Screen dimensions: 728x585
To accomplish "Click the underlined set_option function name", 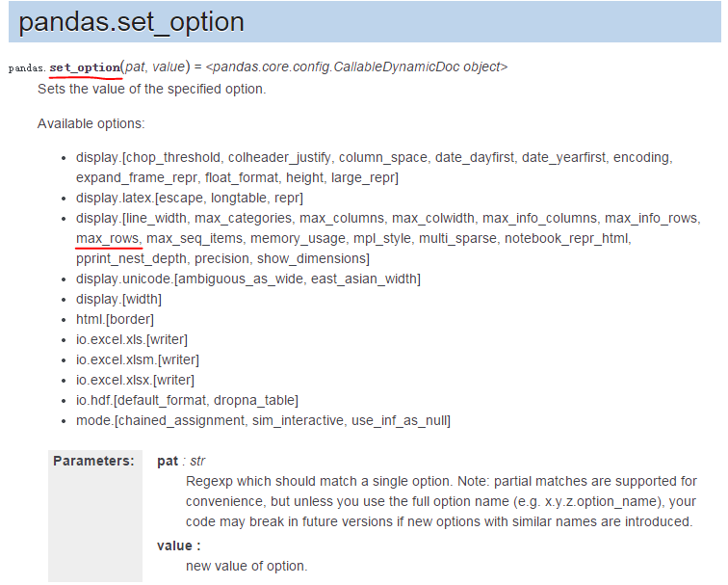I will click(85, 67).
